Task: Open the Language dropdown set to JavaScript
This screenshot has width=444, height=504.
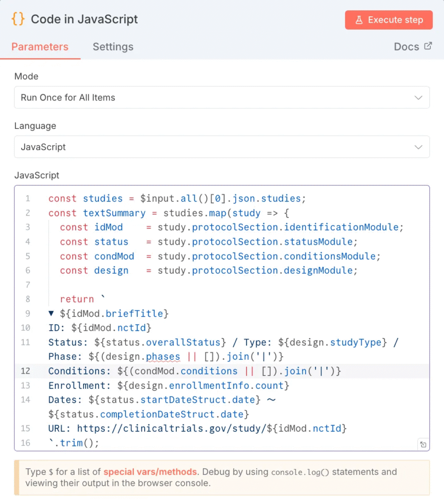Action: (x=222, y=147)
